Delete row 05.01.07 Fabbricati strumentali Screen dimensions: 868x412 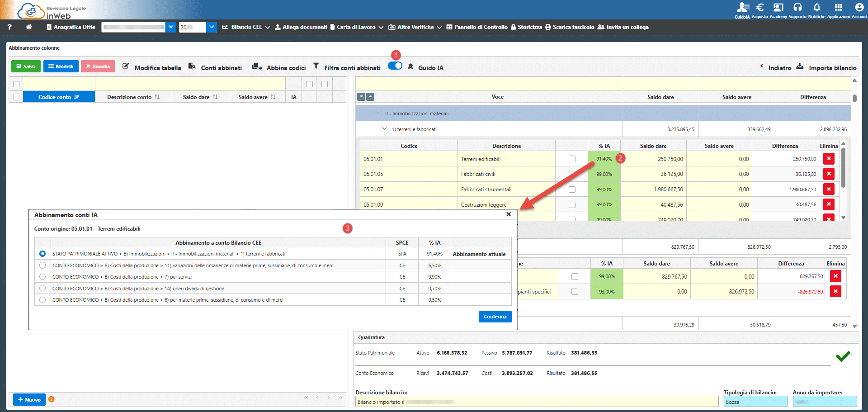[829, 189]
